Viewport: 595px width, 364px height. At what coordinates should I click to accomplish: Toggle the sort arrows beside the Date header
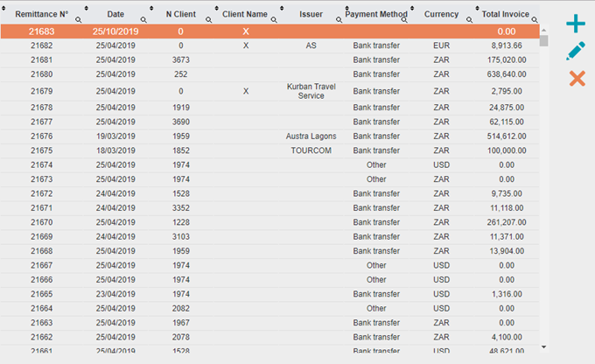click(x=86, y=8)
